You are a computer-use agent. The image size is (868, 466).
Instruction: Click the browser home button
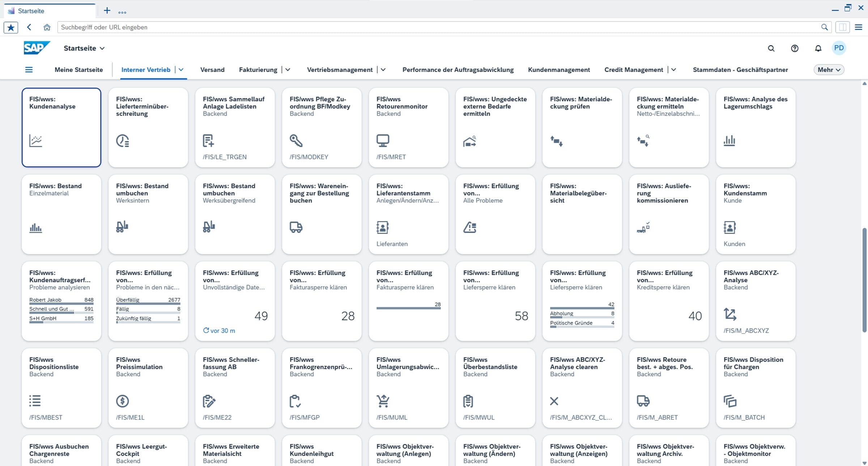47,27
